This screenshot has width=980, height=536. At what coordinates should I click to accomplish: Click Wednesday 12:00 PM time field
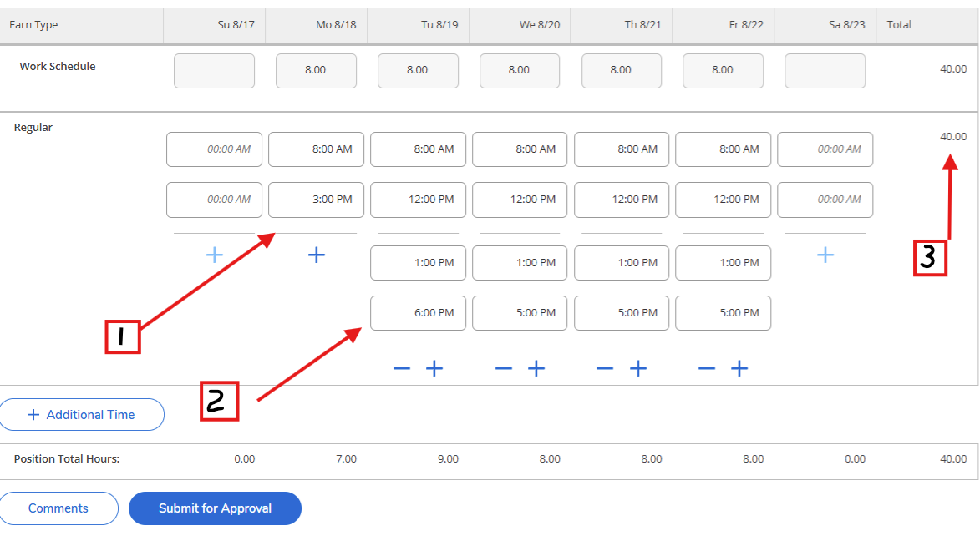(x=520, y=200)
